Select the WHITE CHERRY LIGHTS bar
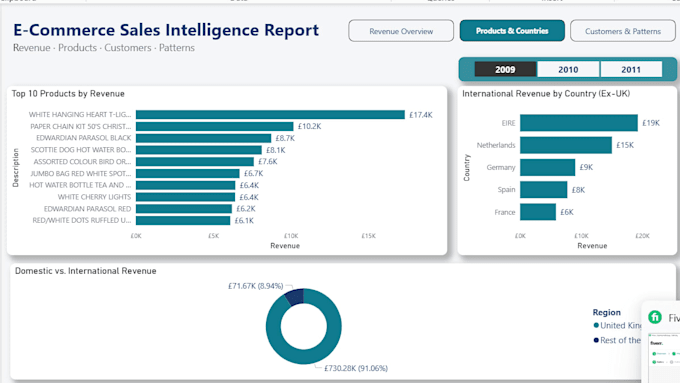Image resolution: width=680 pixels, height=383 pixels. 185,197
